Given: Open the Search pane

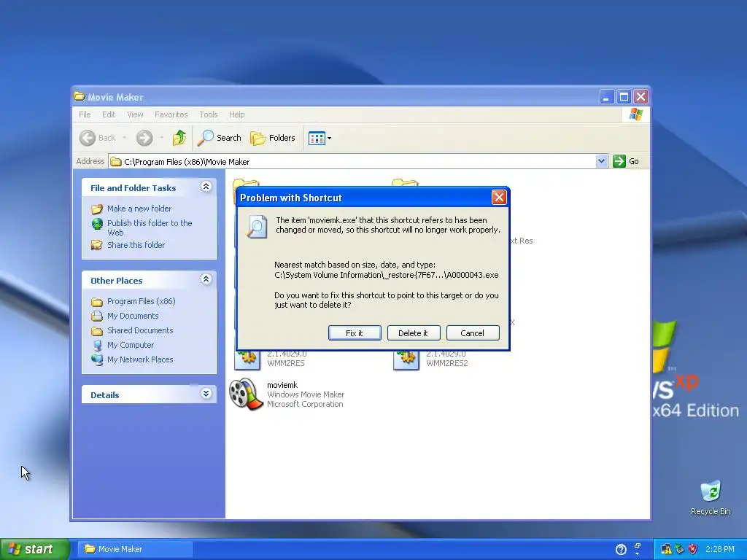Looking at the screenshot, I should (x=220, y=138).
